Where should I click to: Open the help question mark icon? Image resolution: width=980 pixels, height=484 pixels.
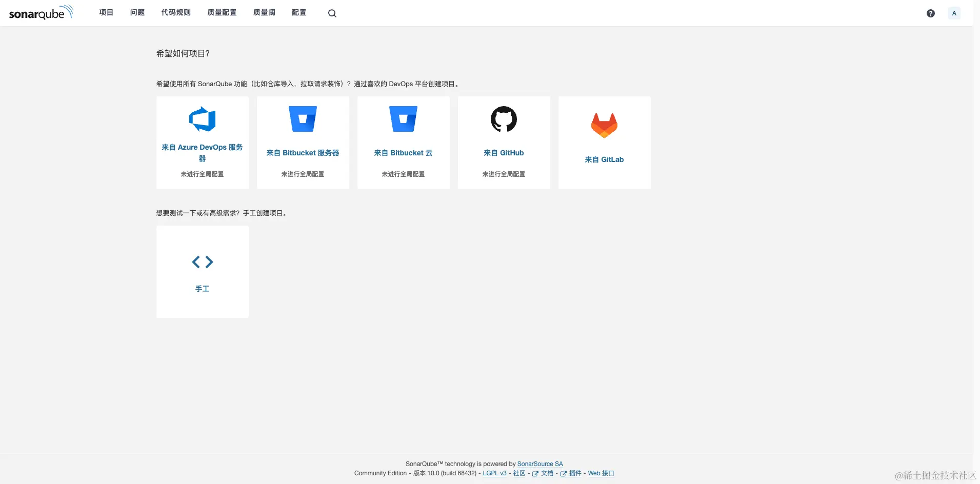pyautogui.click(x=931, y=13)
